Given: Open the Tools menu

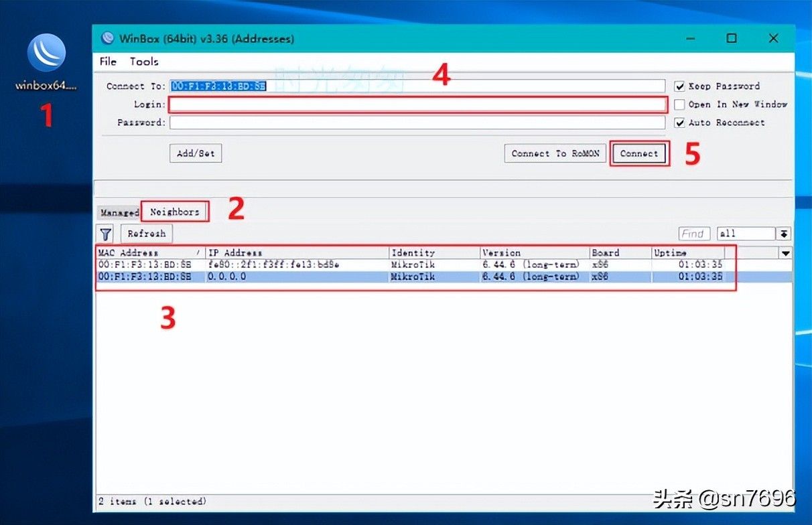Looking at the screenshot, I should [144, 62].
